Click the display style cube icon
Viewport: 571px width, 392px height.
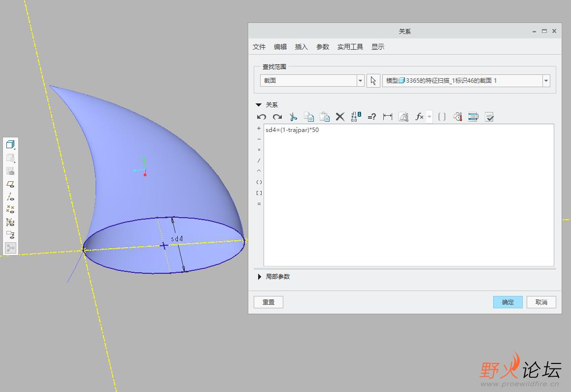point(10,144)
